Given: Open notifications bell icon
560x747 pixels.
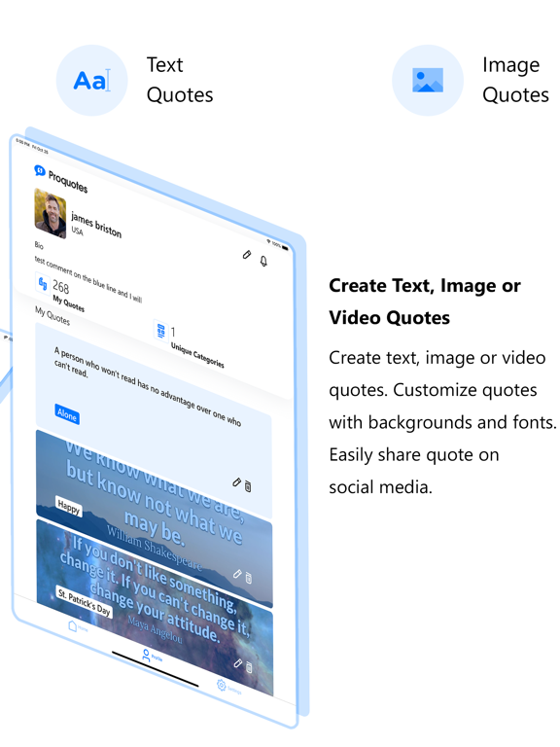Looking at the screenshot, I should pos(263,261).
